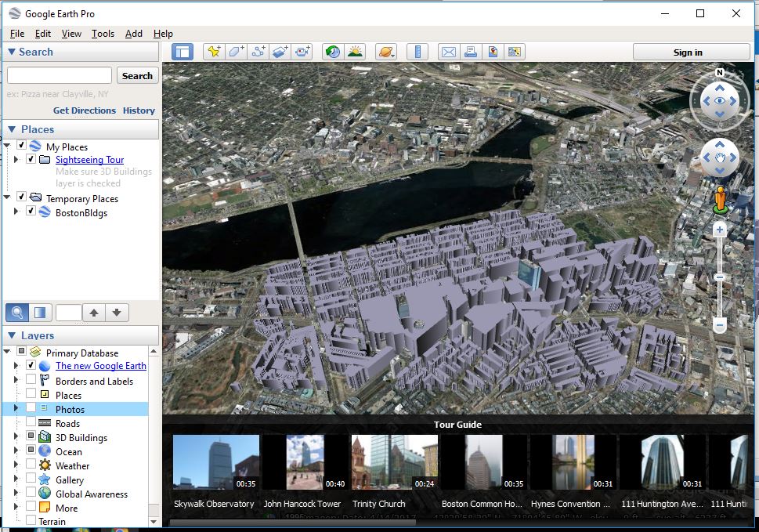Uncheck the Temporary Places checkbox
This screenshot has width=759, height=532.
tap(21, 197)
